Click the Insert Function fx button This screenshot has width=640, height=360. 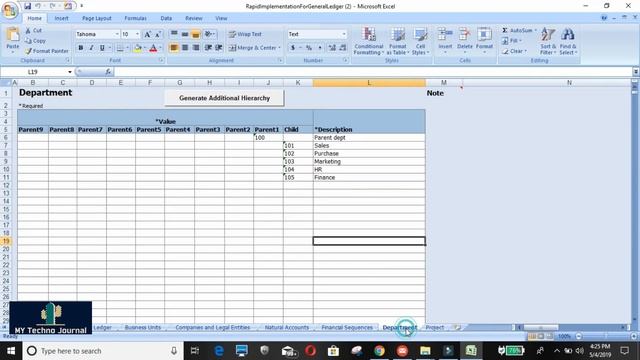(x=108, y=72)
